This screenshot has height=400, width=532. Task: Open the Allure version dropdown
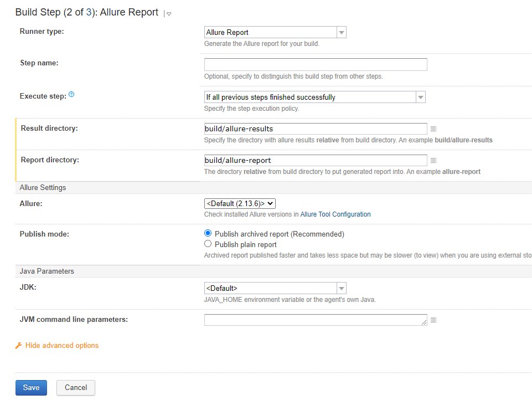click(x=240, y=203)
